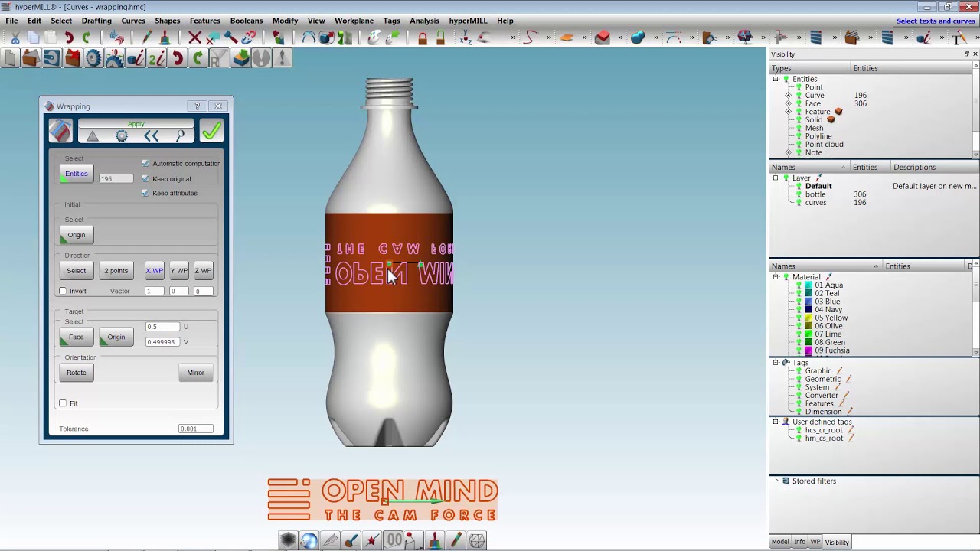Click the text drafting T icon

tap(959, 37)
